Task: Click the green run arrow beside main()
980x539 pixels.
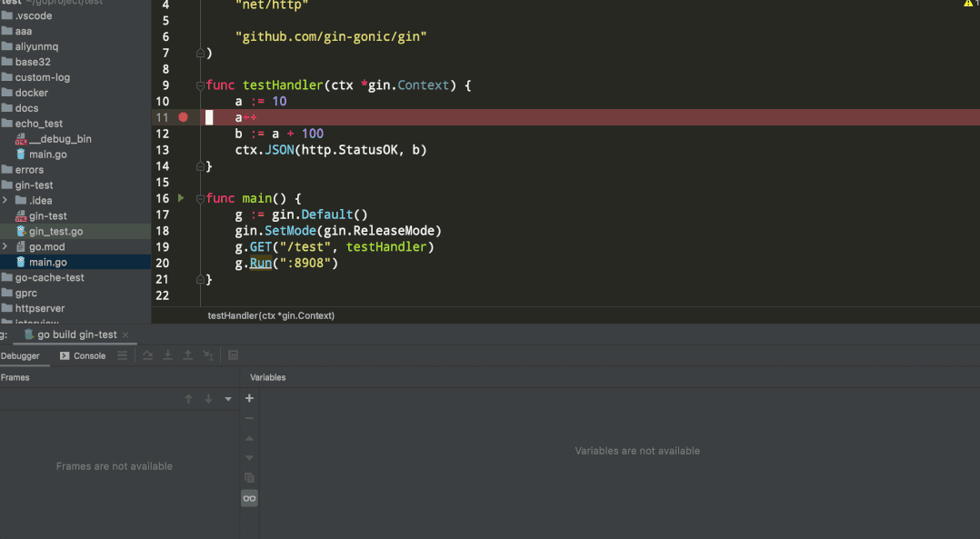Action: (181, 198)
